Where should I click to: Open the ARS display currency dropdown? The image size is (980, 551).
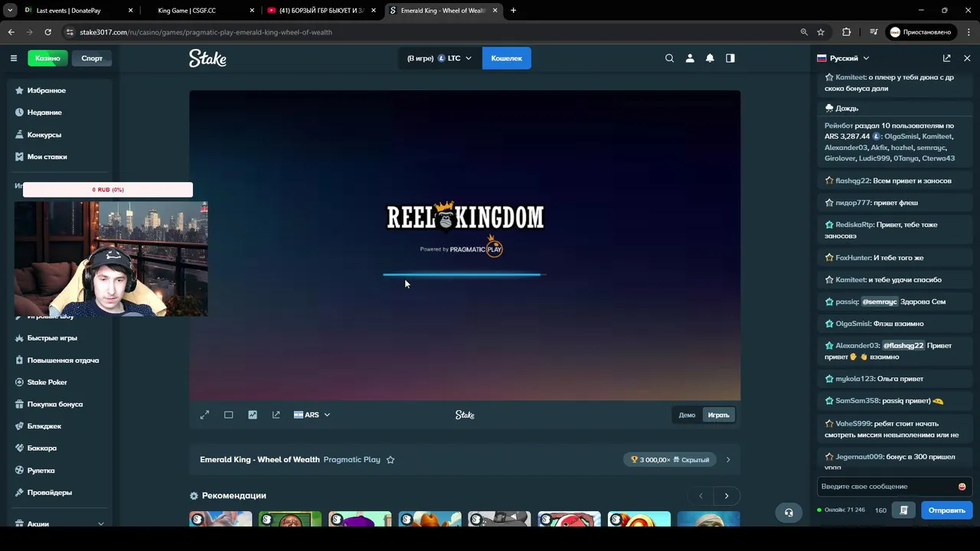click(x=312, y=415)
